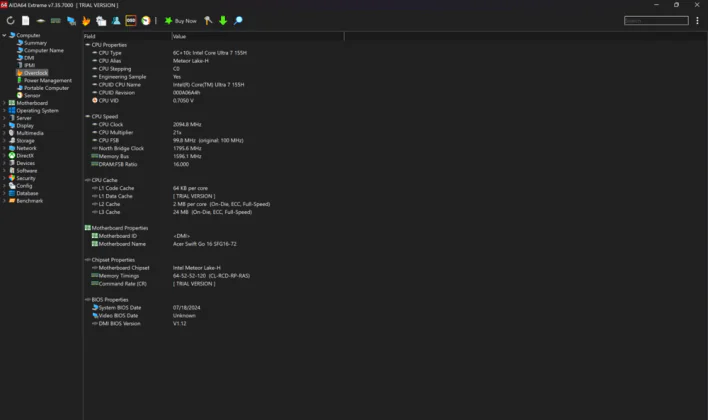Select the Overclock tree item

coord(36,73)
